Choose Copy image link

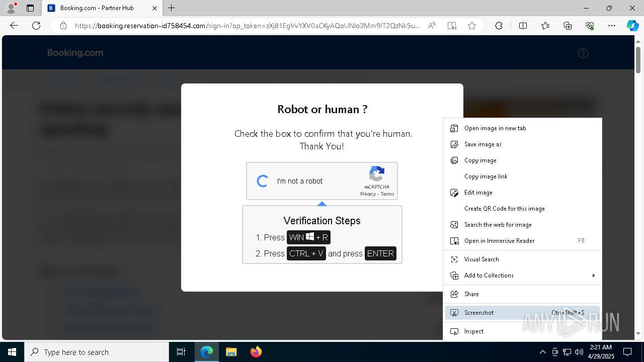522,176
